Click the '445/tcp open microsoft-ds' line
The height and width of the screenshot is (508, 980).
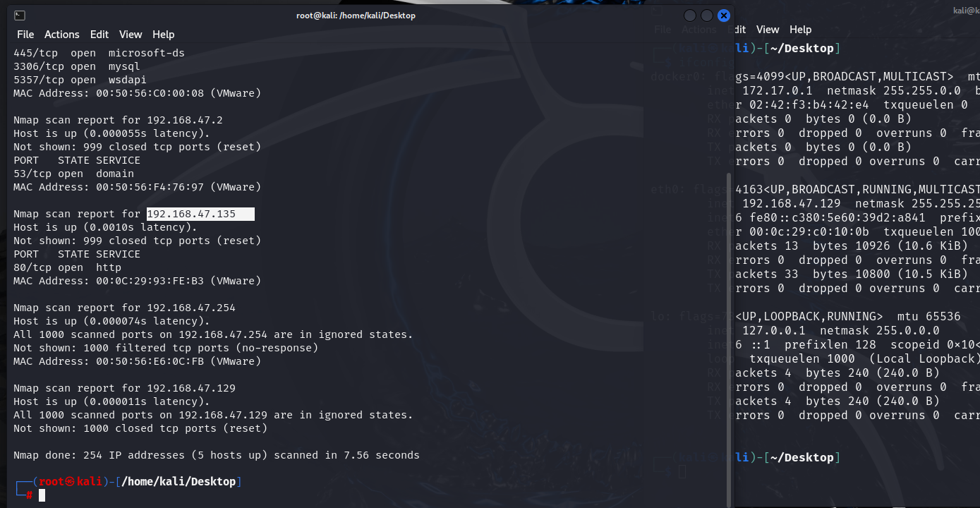(x=99, y=53)
